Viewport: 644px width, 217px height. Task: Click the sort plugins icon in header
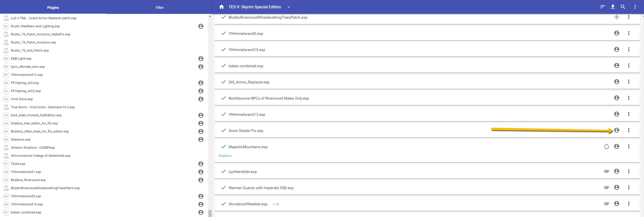602,7
